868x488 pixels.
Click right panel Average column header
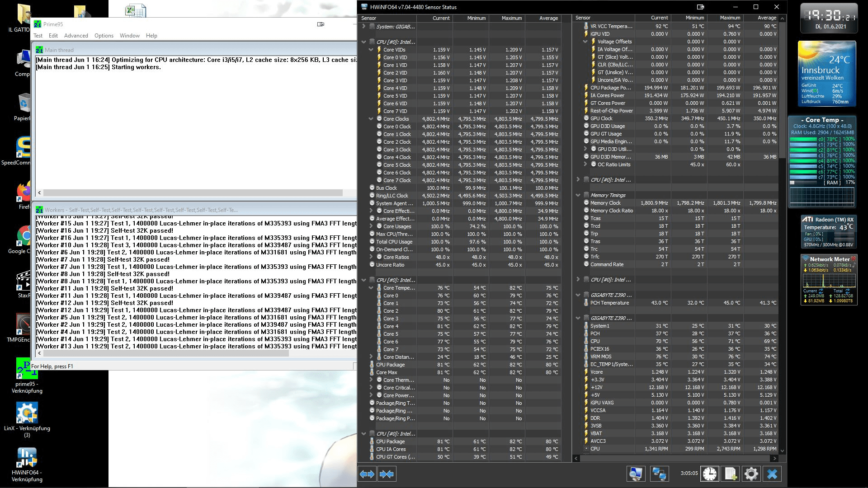[761, 18]
